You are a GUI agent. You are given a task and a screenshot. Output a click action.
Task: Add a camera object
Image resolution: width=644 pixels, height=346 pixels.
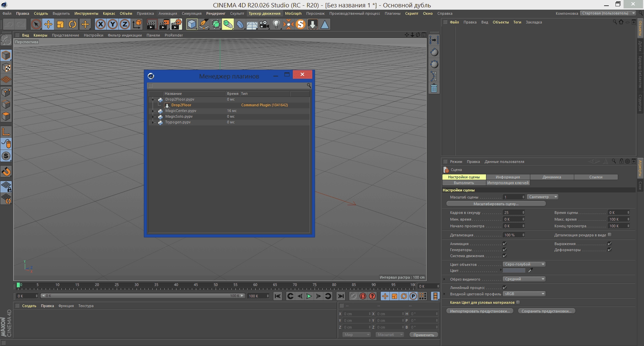(264, 24)
